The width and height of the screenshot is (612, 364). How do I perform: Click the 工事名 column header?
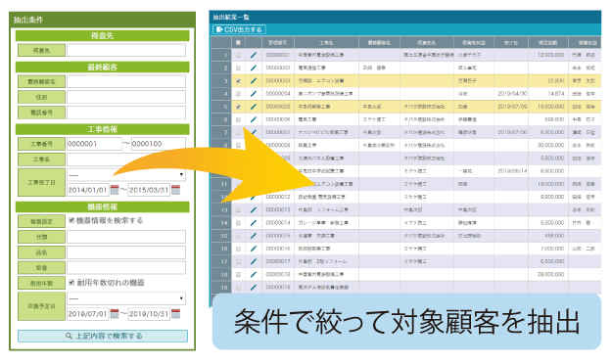click(x=326, y=42)
